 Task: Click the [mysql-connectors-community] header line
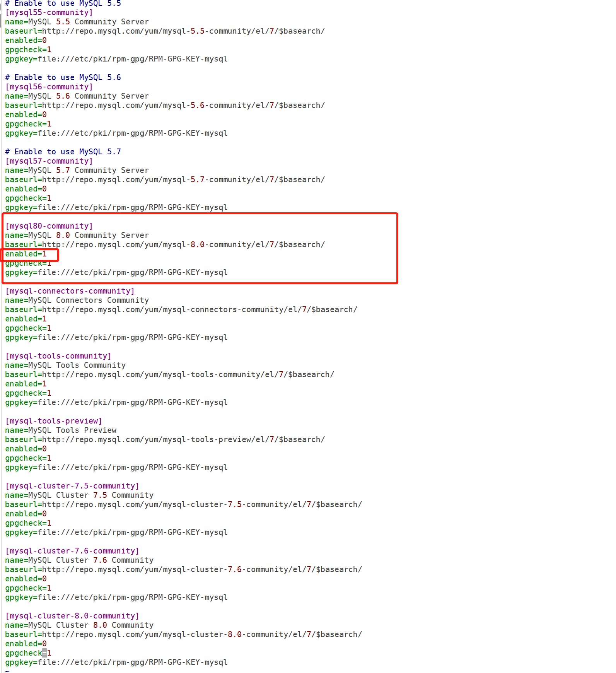pyautogui.click(x=70, y=291)
